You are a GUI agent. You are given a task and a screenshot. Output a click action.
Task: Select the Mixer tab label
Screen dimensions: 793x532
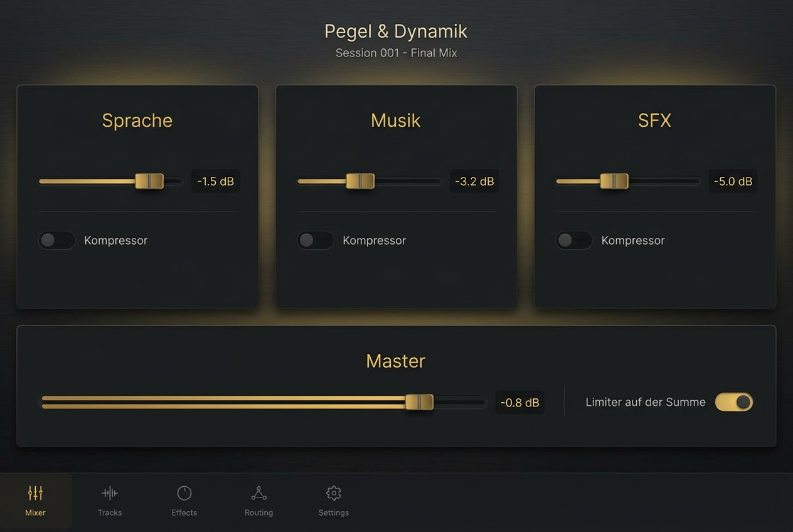[x=35, y=513]
